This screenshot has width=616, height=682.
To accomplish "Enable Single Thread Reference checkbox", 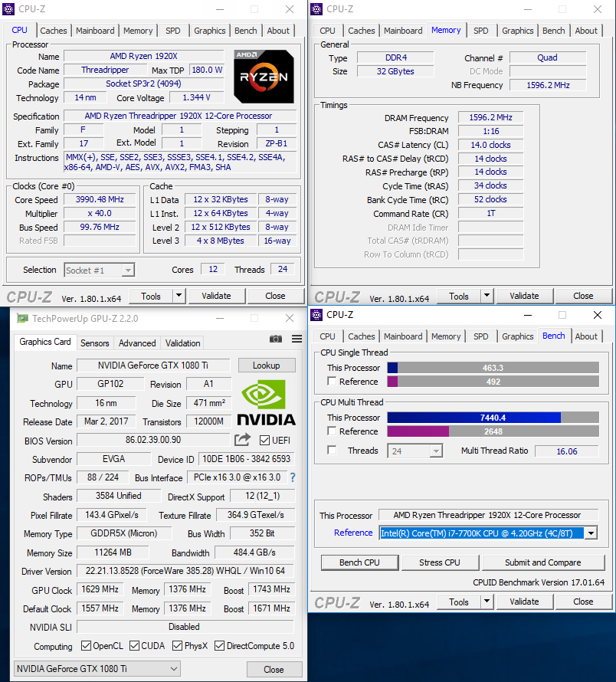I will coord(332,381).
